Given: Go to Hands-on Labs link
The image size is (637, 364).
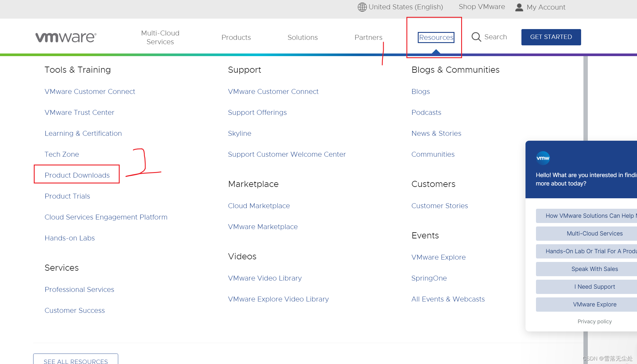Looking at the screenshot, I should click(x=70, y=238).
